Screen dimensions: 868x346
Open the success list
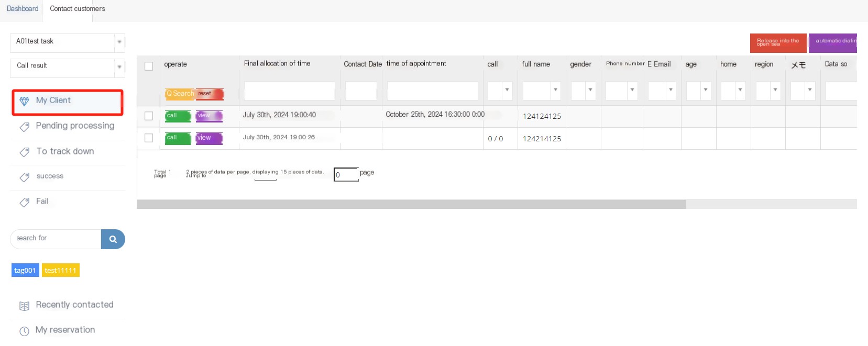tap(68, 177)
